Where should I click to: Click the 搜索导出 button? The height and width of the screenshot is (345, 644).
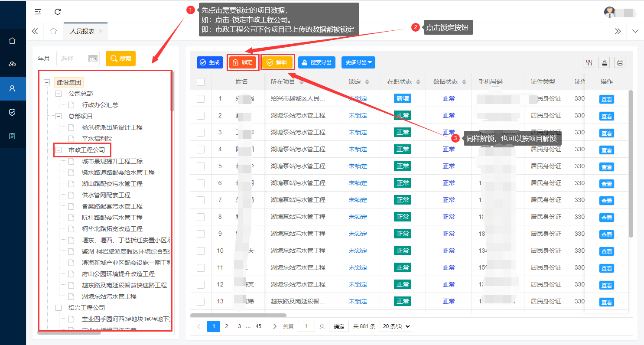pyautogui.click(x=317, y=62)
